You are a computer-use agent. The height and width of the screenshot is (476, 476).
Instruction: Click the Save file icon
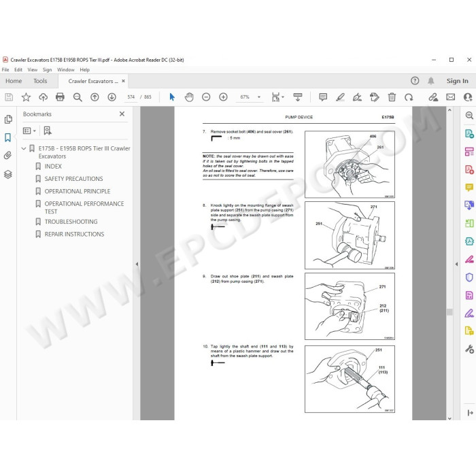pos(9,97)
